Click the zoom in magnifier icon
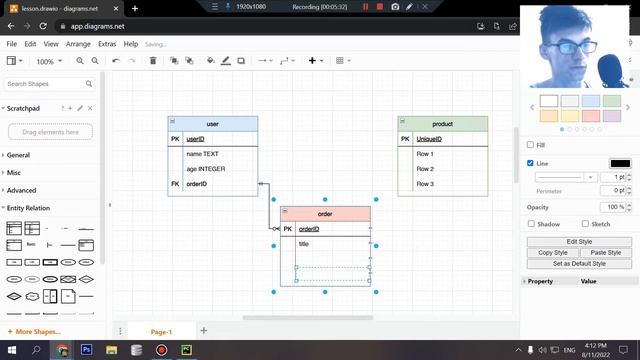 click(80, 61)
